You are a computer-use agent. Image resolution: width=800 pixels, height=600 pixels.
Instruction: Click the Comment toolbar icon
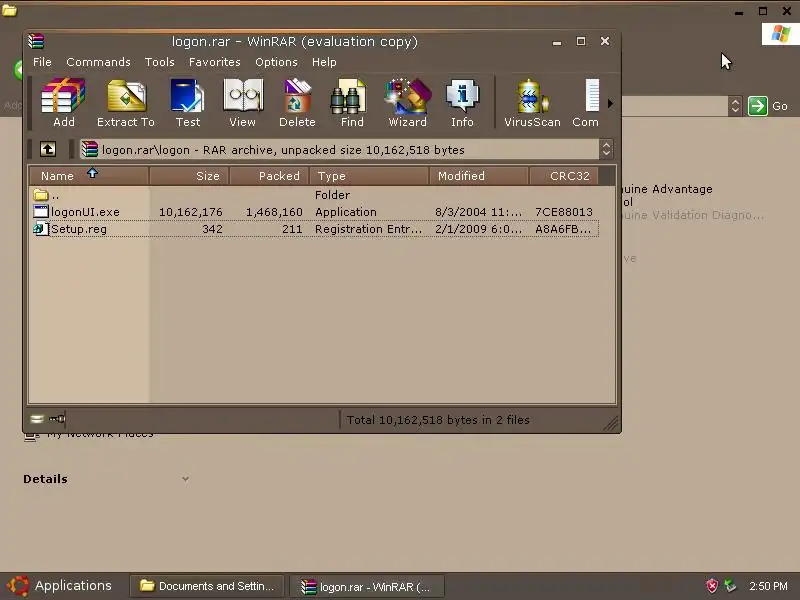click(x=586, y=103)
